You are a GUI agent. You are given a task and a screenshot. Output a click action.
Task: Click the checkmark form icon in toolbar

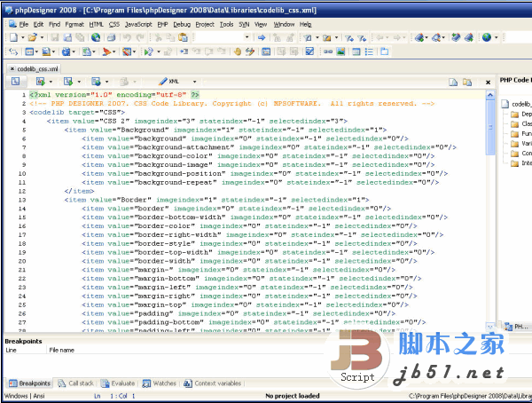[309, 51]
